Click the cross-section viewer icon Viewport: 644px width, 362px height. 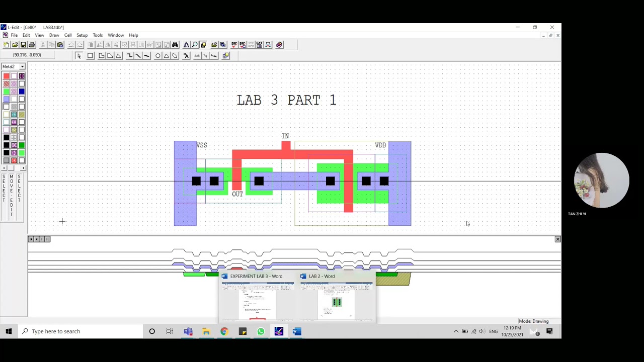point(268,45)
